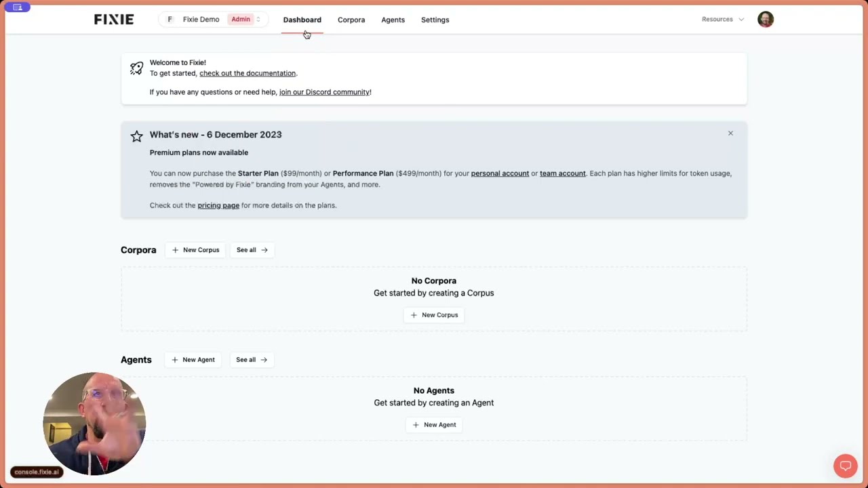The image size is (868, 488).
Task: Click New Agent beside Agents heading
Action: pos(193,360)
